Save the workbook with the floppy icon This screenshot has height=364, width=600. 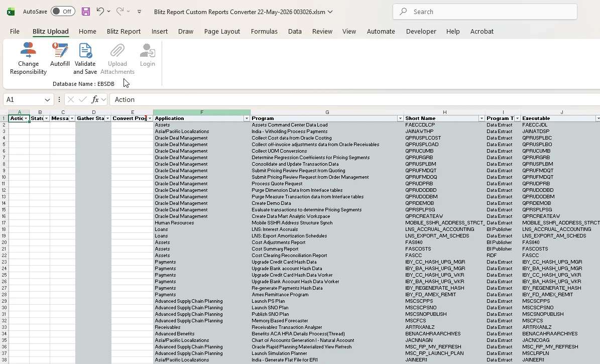86,12
